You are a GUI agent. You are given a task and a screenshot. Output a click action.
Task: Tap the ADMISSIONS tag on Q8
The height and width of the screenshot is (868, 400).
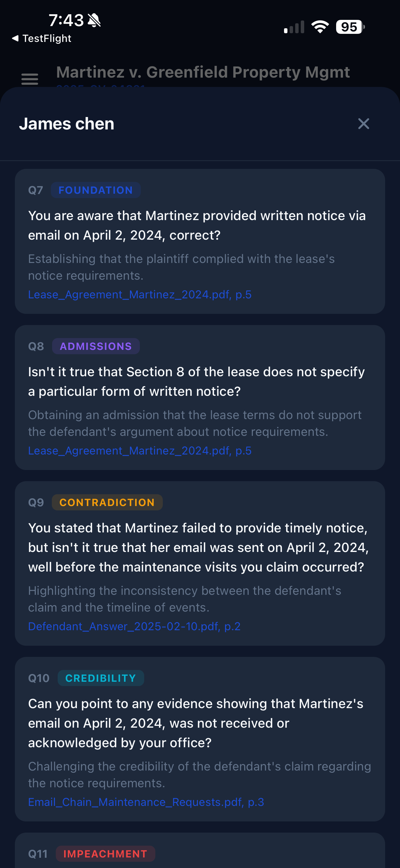coord(96,346)
